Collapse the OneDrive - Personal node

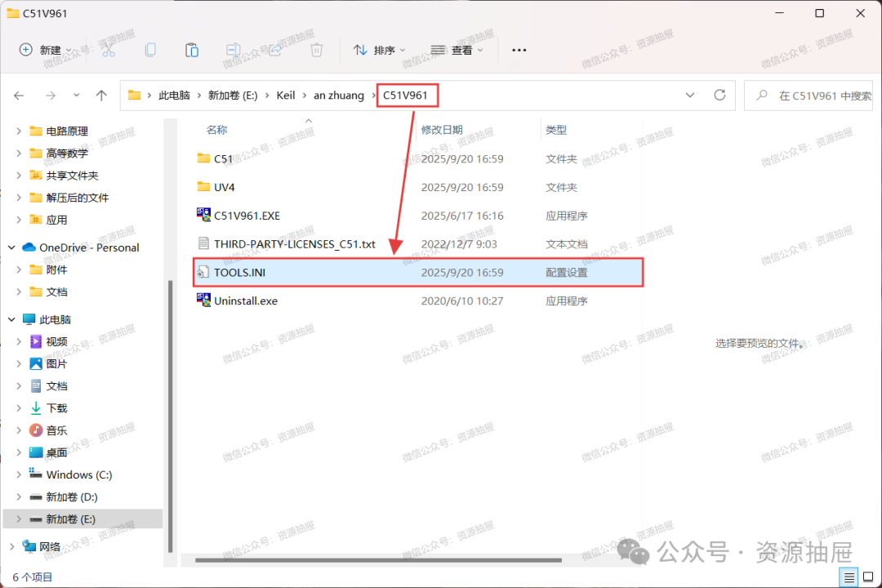click(11, 247)
